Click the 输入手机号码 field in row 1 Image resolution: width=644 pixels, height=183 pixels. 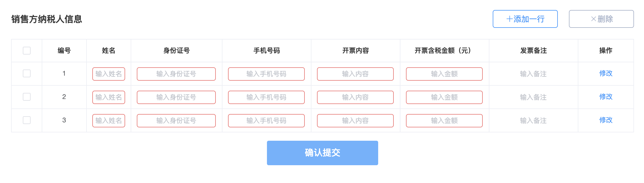point(266,73)
